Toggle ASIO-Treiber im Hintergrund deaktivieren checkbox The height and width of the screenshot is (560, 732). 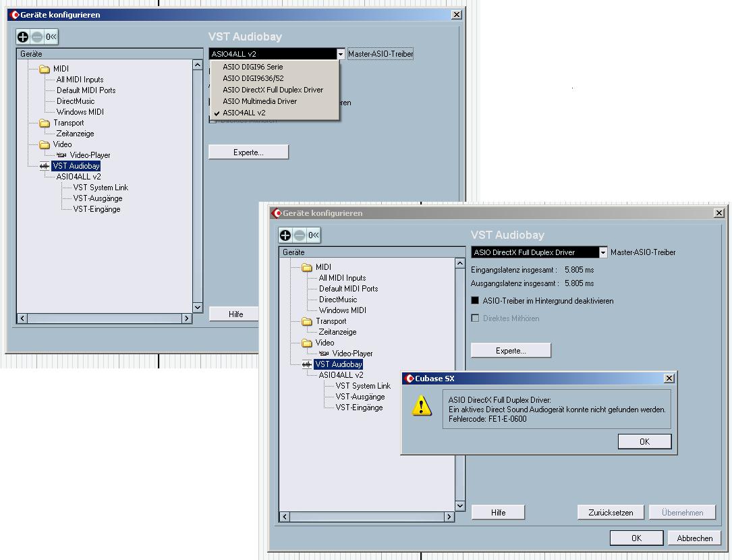475,301
